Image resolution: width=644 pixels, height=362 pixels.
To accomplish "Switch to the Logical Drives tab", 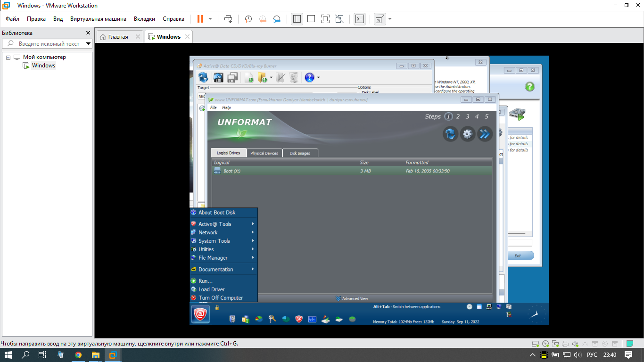I will click(229, 153).
